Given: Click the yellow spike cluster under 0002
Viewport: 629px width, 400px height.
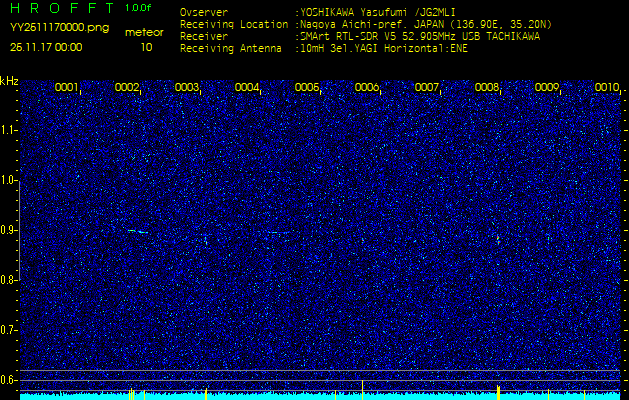Looking at the screenshot, I should tap(132, 394).
